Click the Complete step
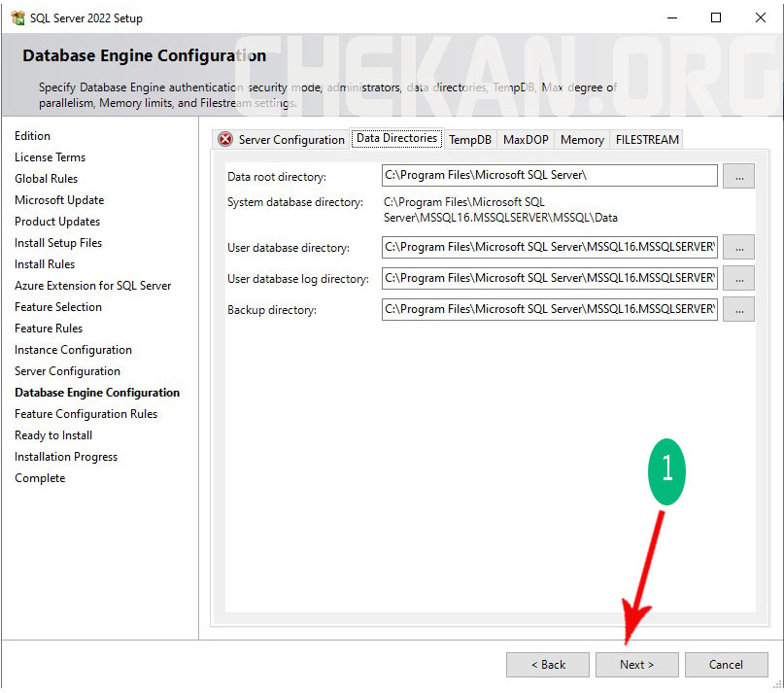 (x=40, y=478)
